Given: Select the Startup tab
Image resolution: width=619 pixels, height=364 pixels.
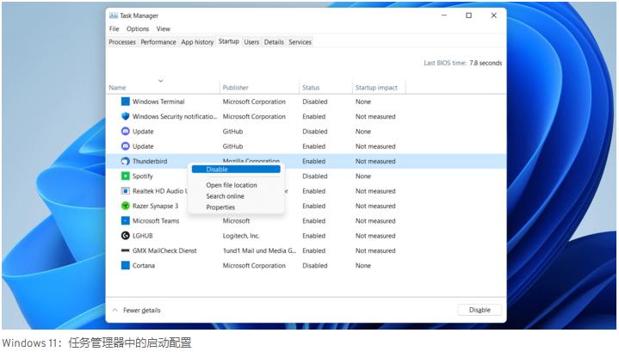Looking at the screenshot, I should (228, 41).
